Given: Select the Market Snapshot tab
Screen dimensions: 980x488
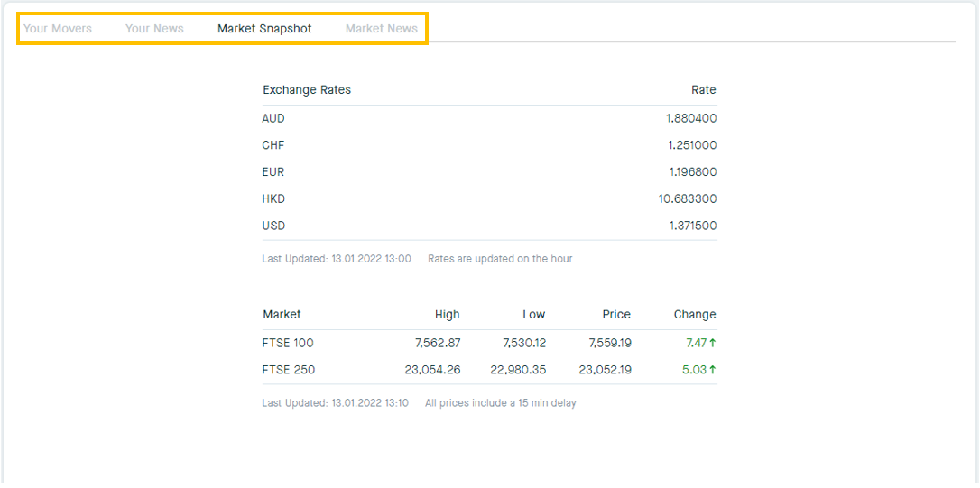Looking at the screenshot, I should point(264,29).
